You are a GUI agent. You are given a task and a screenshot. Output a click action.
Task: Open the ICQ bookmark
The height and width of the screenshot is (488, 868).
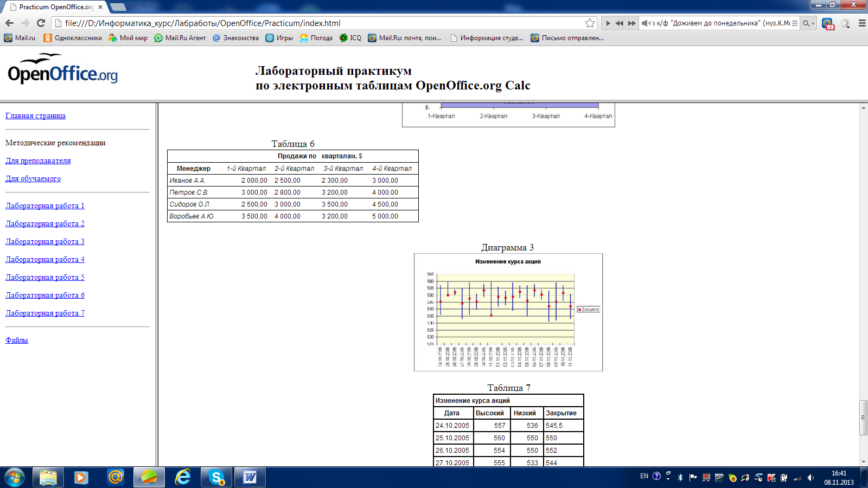[x=350, y=38]
